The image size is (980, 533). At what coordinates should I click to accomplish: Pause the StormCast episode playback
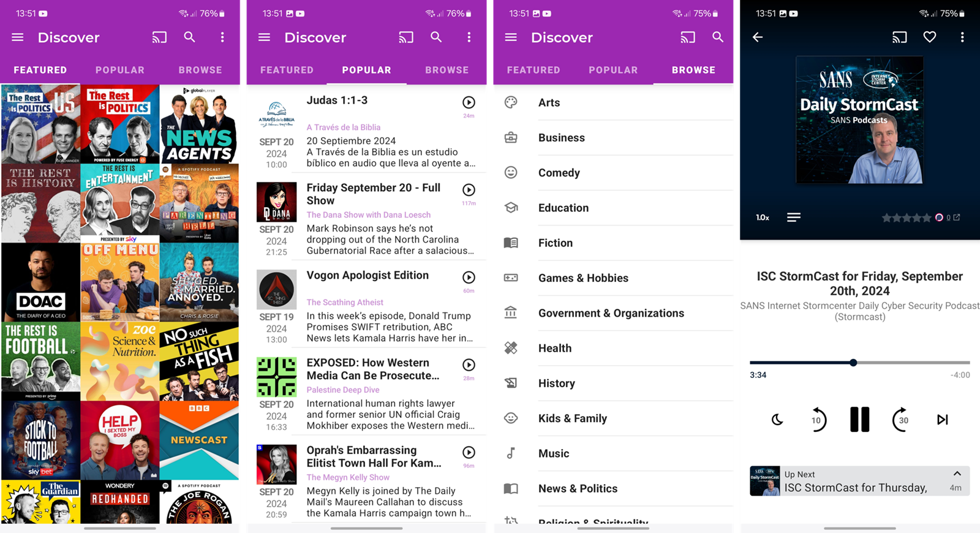coord(859,420)
